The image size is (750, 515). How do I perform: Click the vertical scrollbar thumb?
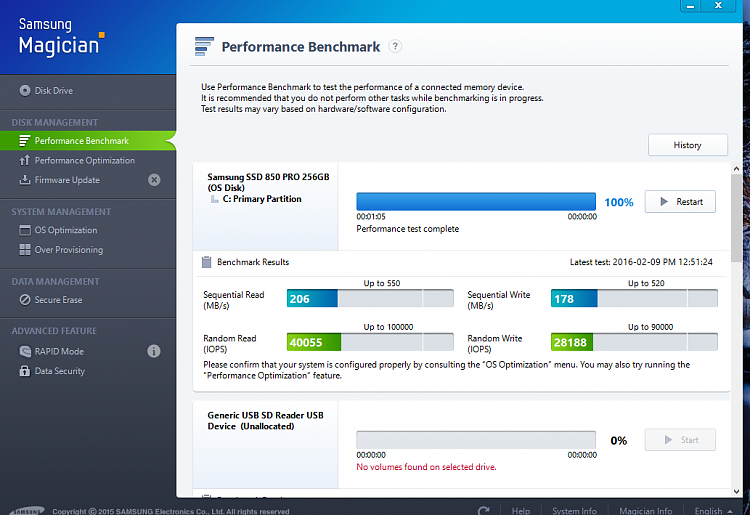(x=736, y=218)
